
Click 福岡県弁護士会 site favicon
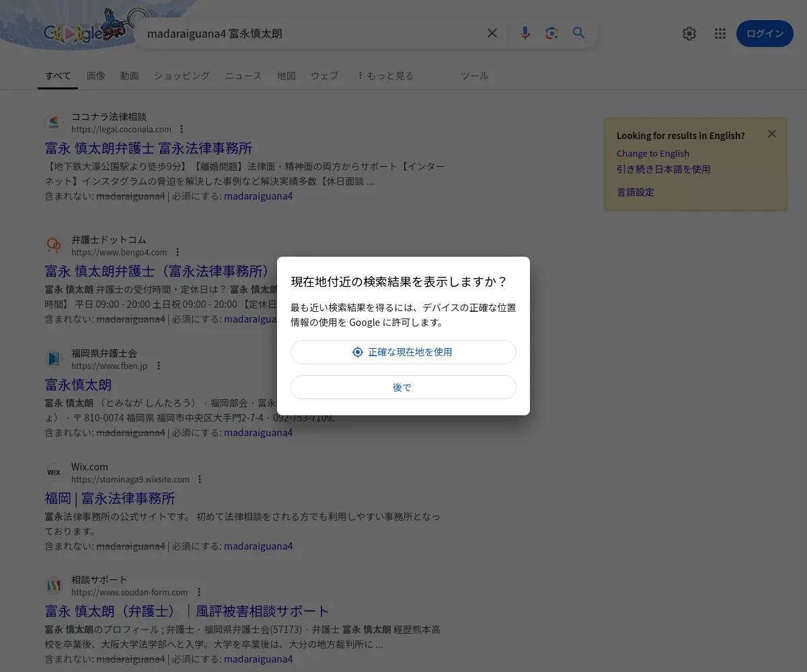click(x=54, y=359)
